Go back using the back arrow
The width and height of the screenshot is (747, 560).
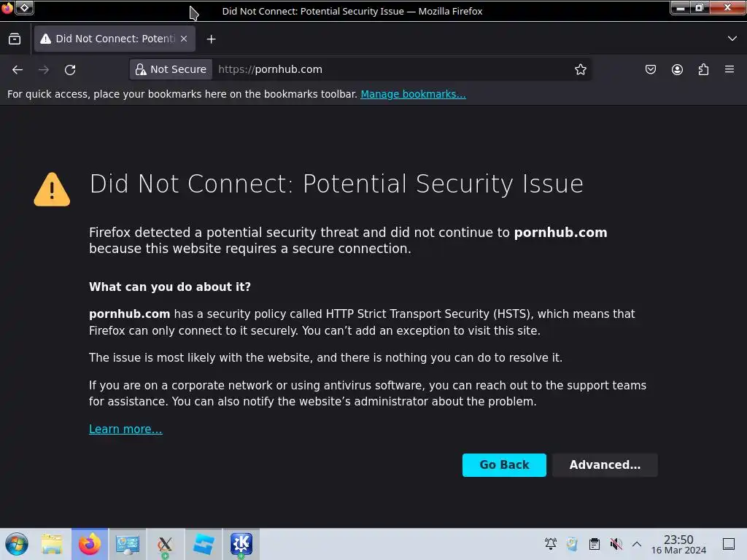point(18,69)
